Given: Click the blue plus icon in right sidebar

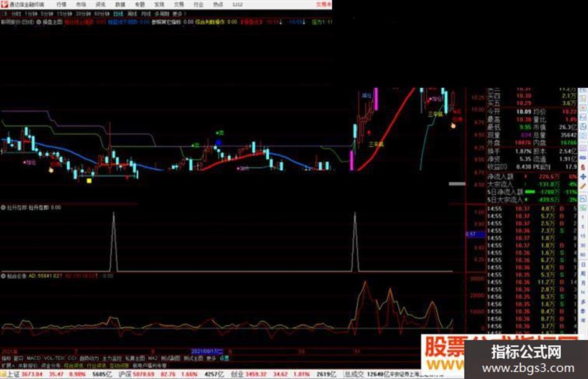Looking at the screenshot, I should [x=583, y=176].
